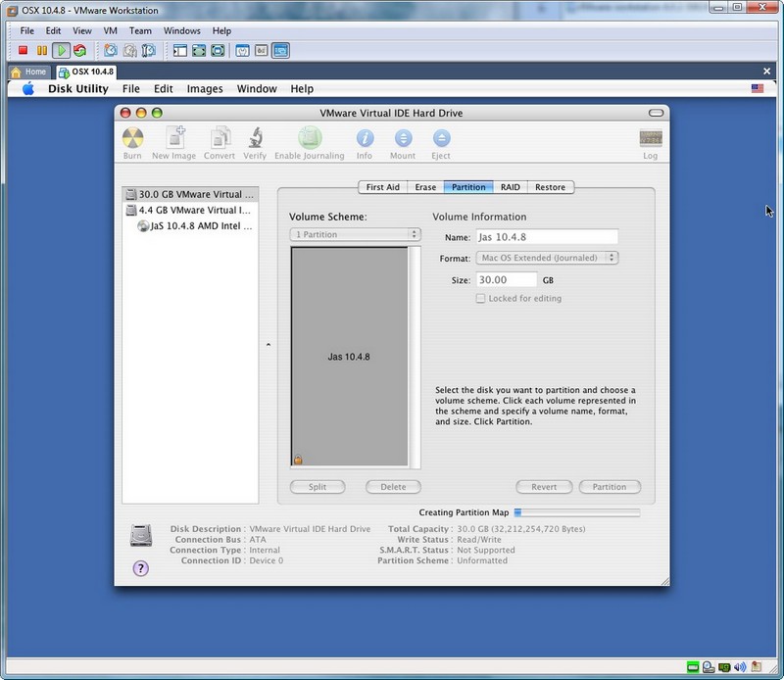
Task: Click the green hard disk status icon
Action: [x=693, y=666]
